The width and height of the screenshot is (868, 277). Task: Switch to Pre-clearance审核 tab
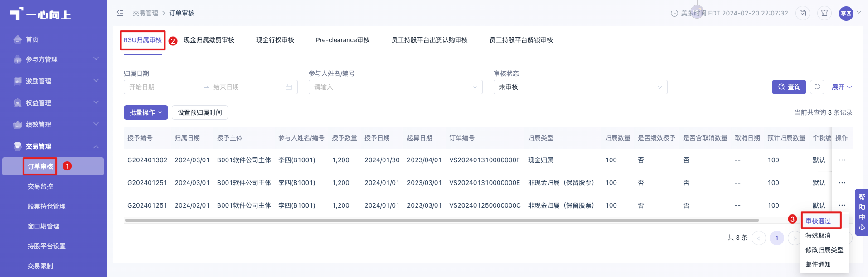pos(343,40)
